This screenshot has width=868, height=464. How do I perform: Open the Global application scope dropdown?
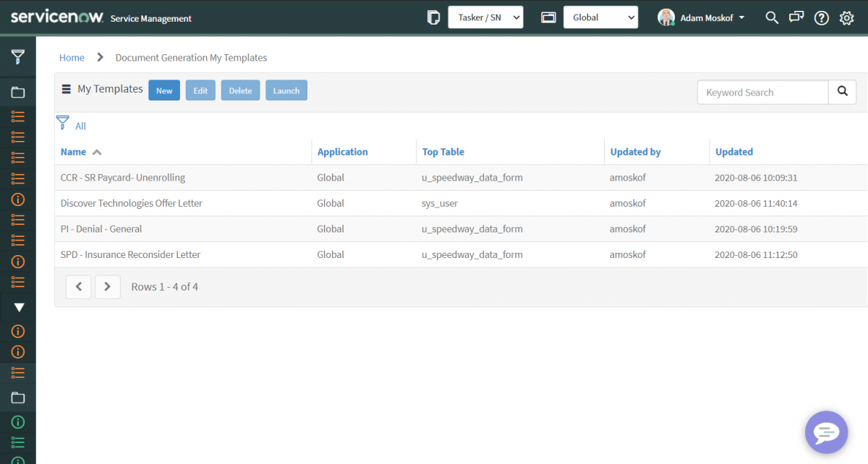pos(600,17)
